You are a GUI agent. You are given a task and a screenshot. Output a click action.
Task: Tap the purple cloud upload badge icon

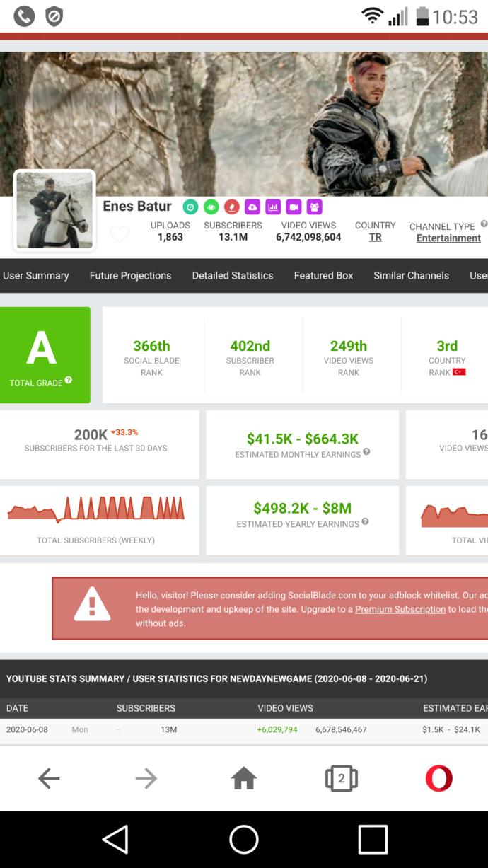point(252,207)
